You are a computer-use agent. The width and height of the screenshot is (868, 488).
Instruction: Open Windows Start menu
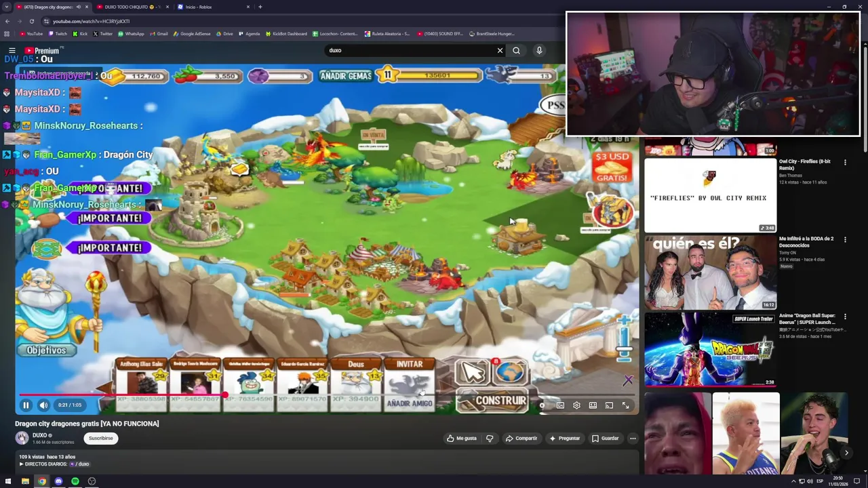click(x=9, y=481)
